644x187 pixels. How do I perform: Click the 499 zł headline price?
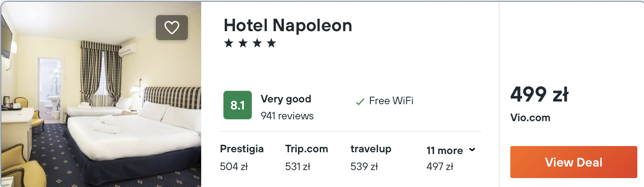point(539,94)
